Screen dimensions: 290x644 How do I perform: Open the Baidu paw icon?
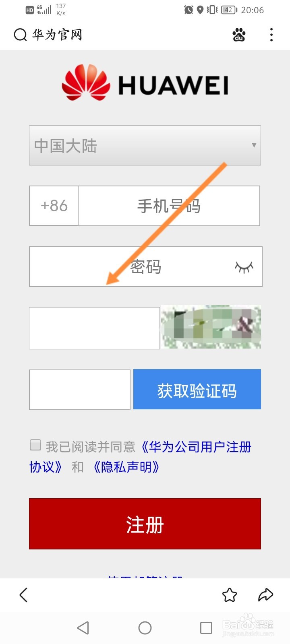coord(239,35)
